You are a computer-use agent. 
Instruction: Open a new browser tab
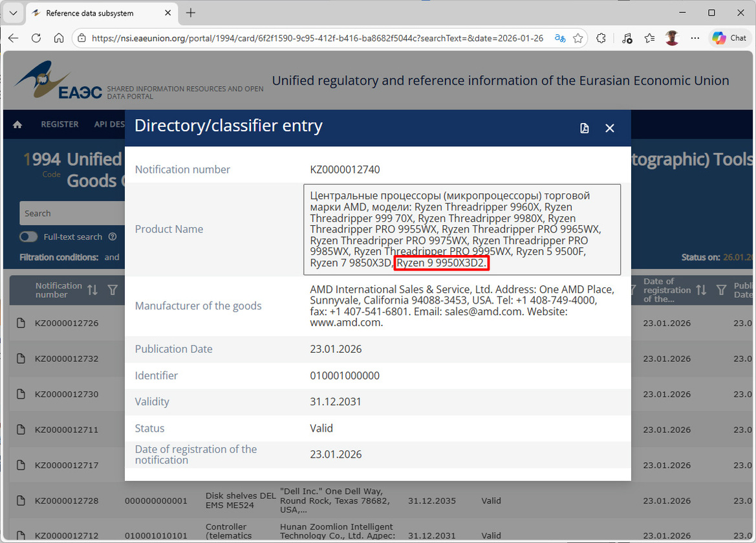(x=190, y=12)
